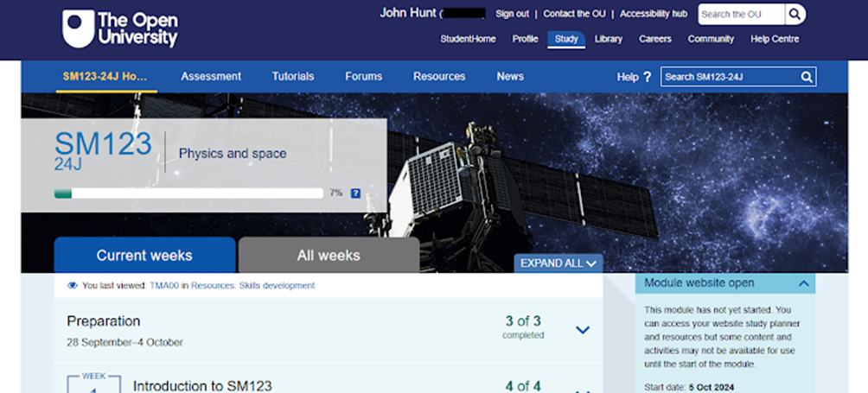Image resolution: width=868 pixels, height=393 pixels.
Task: Click the 7% module progress bar
Action: (188, 193)
